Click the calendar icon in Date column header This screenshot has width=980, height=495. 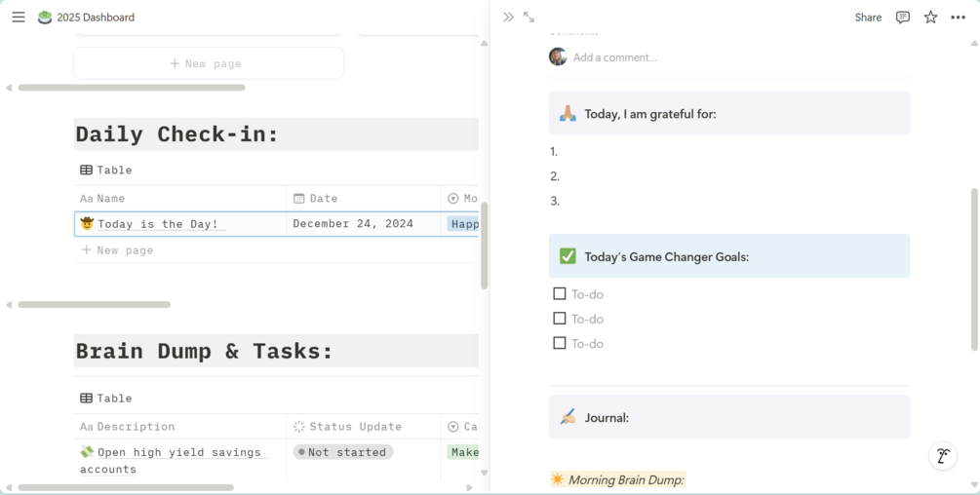tap(298, 199)
